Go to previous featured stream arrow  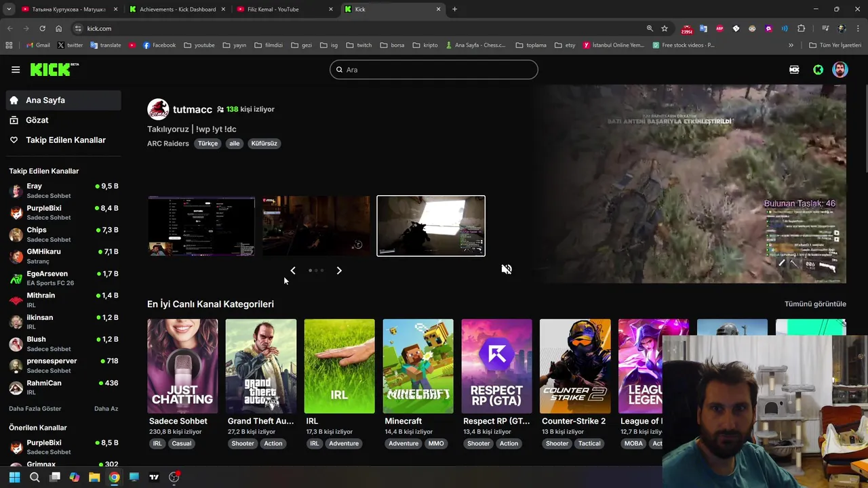[x=293, y=270]
